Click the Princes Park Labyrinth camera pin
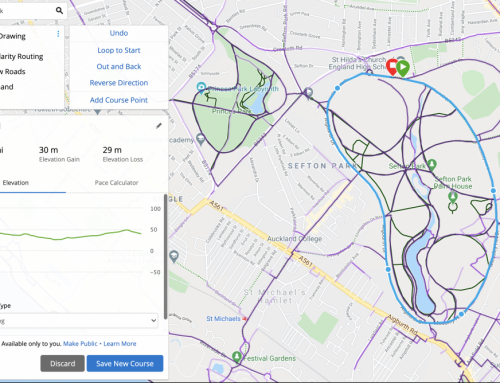Screen dimensions: 500x383 [201, 88]
